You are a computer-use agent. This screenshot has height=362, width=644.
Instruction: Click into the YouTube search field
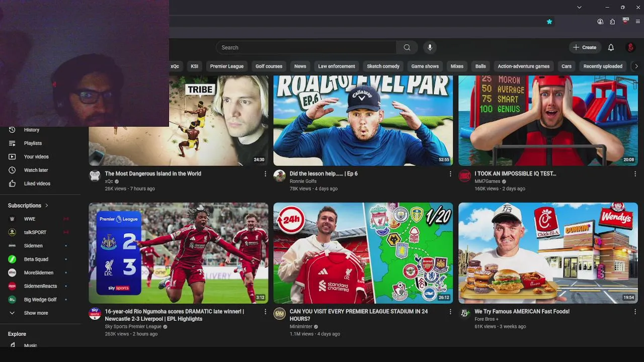click(306, 47)
